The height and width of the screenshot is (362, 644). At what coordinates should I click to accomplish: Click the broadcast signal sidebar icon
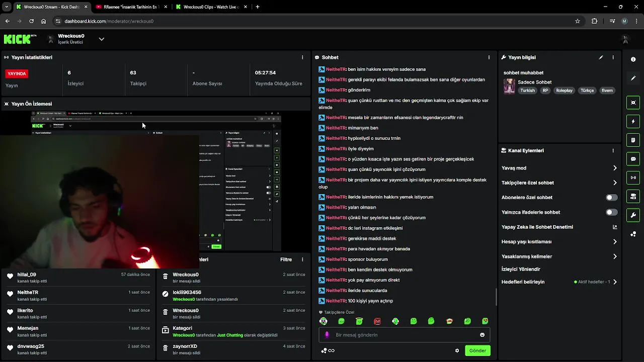click(633, 177)
